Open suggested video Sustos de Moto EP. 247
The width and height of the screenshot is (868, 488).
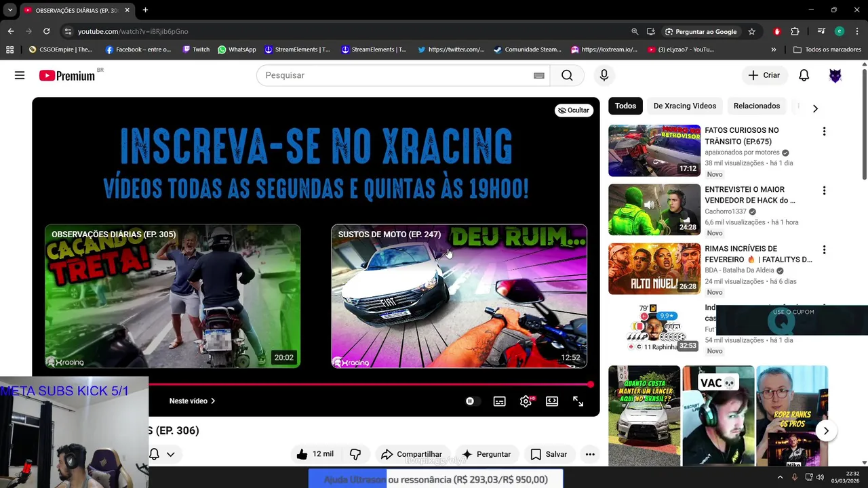point(459,296)
